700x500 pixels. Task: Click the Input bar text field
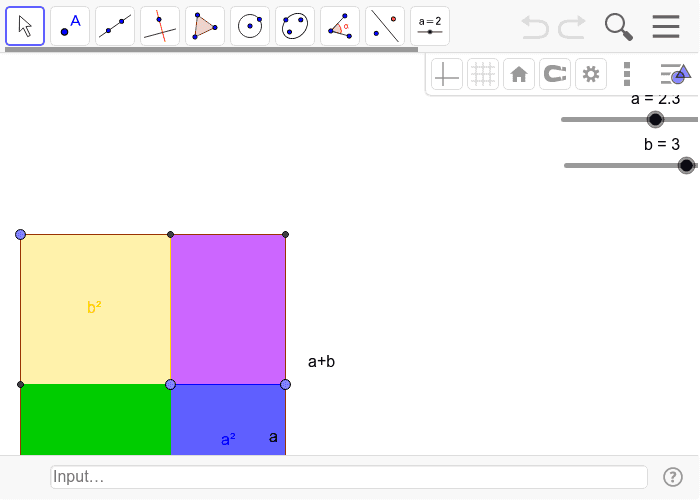[x=349, y=477]
